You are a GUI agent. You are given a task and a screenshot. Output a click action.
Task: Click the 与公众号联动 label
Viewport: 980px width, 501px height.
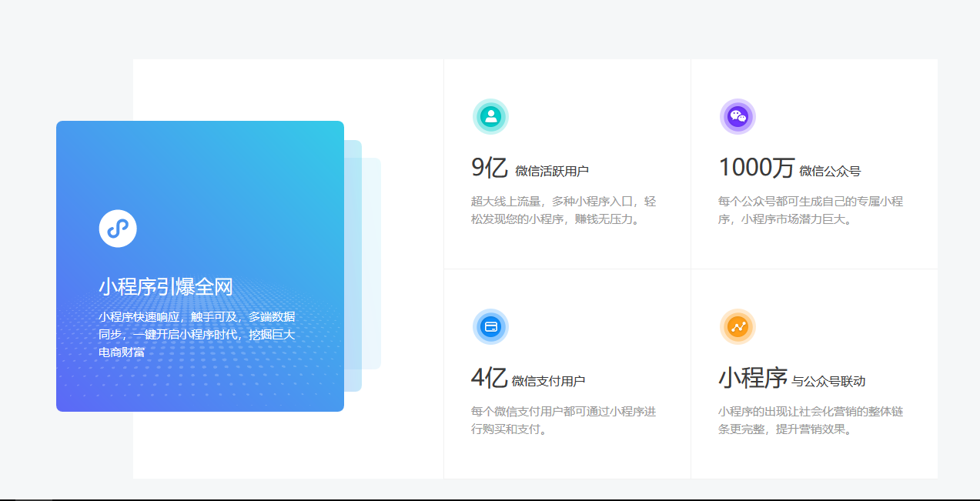point(829,381)
